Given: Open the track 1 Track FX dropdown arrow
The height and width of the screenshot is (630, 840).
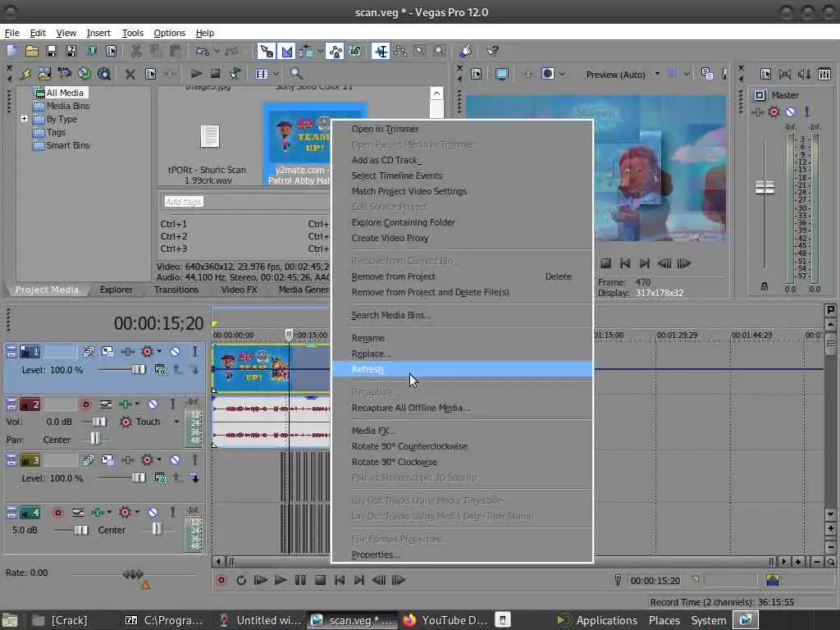Looking at the screenshot, I should (159, 351).
